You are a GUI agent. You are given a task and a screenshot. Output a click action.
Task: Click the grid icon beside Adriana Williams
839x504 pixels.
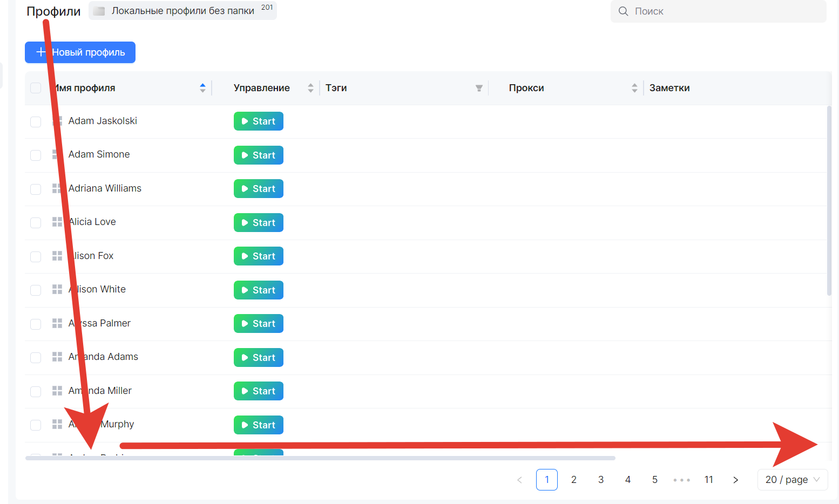pos(57,188)
